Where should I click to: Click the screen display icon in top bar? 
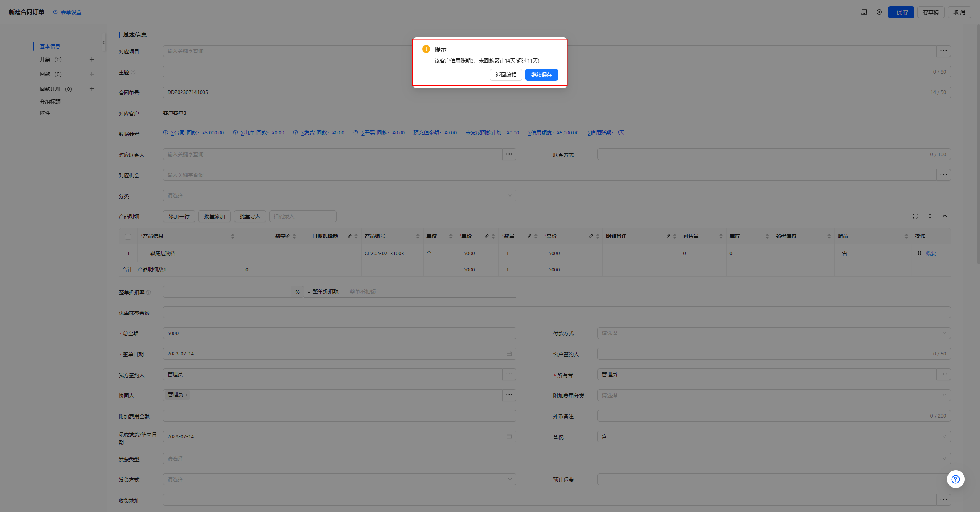864,12
